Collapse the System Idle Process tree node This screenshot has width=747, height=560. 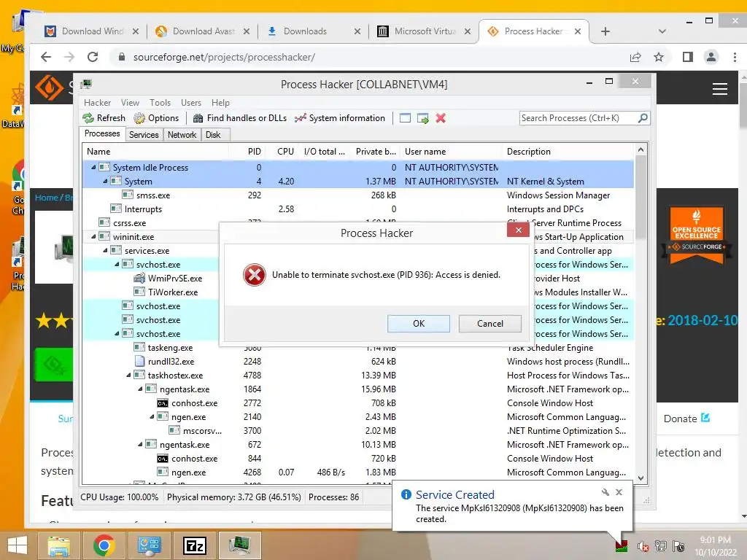(x=93, y=168)
